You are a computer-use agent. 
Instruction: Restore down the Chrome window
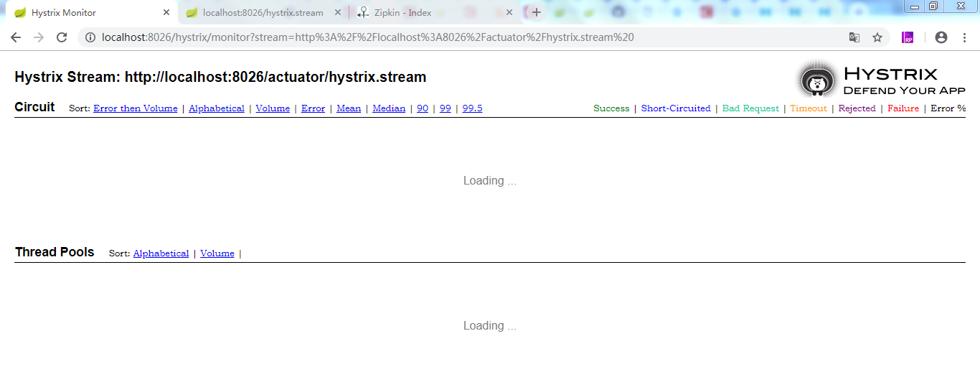(933, 6)
